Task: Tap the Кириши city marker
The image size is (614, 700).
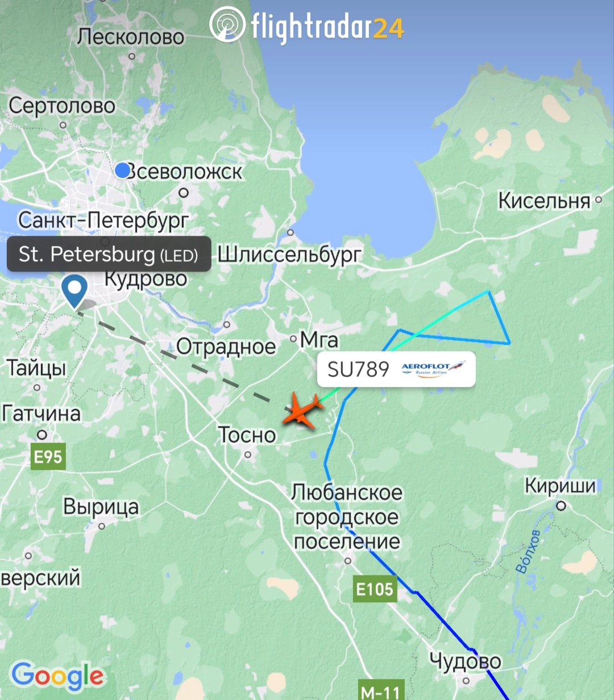Action: pyautogui.click(x=561, y=505)
